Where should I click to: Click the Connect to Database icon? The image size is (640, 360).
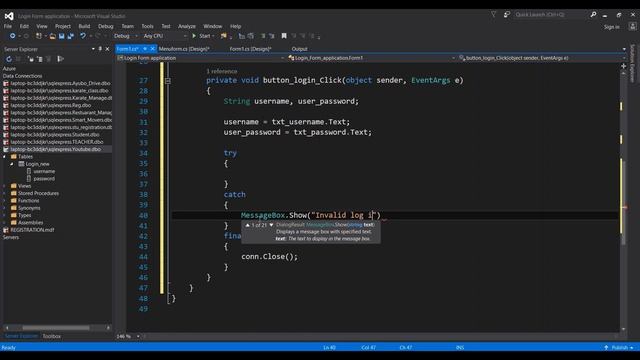tap(31, 59)
